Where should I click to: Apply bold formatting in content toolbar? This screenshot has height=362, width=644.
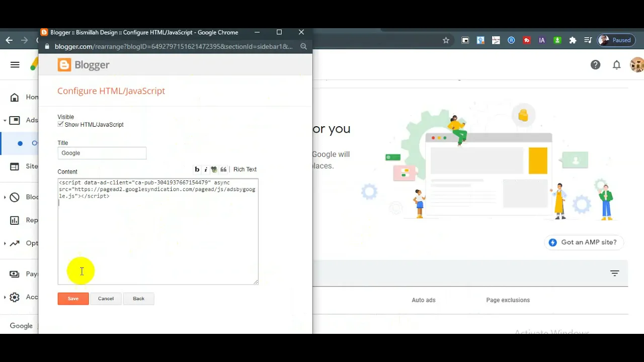click(x=197, y=169)
